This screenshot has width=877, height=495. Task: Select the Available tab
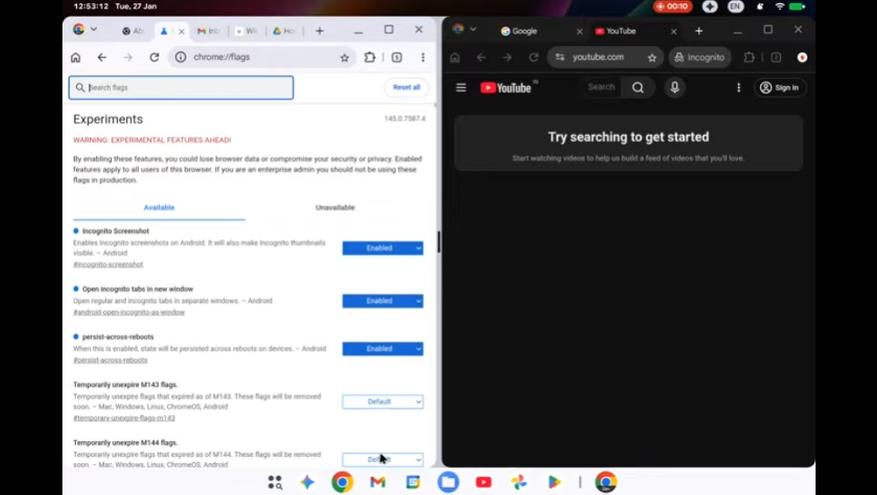[159, 208]
